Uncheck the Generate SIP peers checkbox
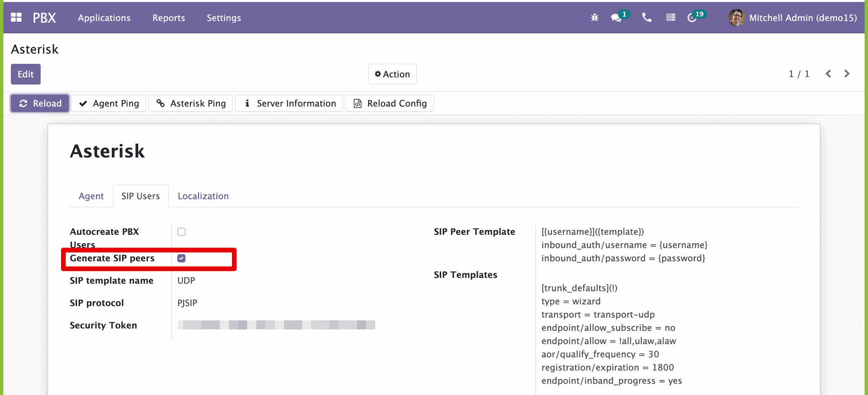Viewport: 868px width, 395px height. point(181,258)
